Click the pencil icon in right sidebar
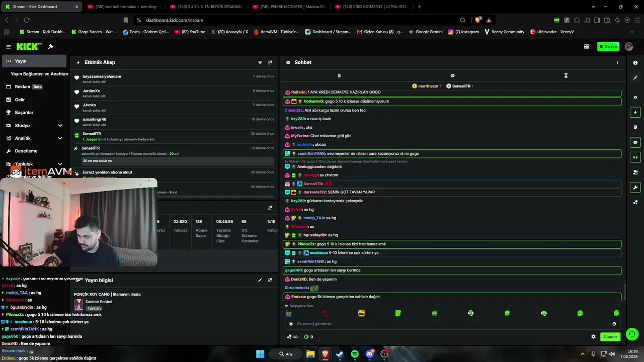The height and width of the screenshot is (362, 644). [635, 78]
